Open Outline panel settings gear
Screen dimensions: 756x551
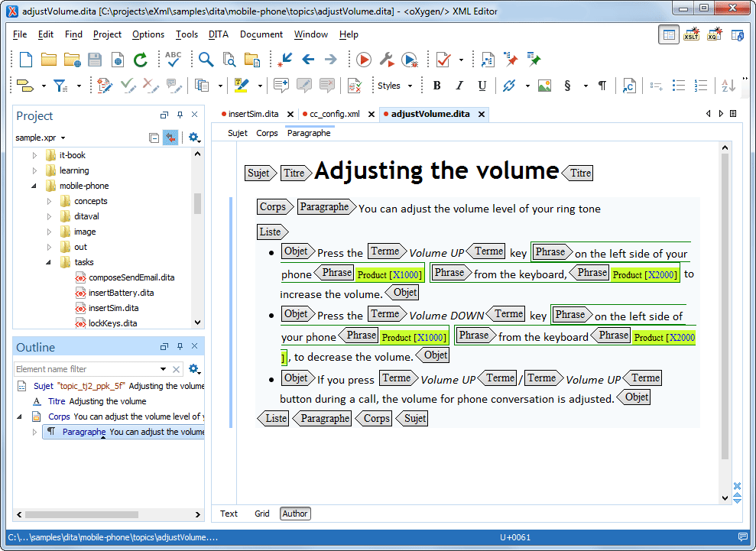pyautogui.click(x=194, y=369)
